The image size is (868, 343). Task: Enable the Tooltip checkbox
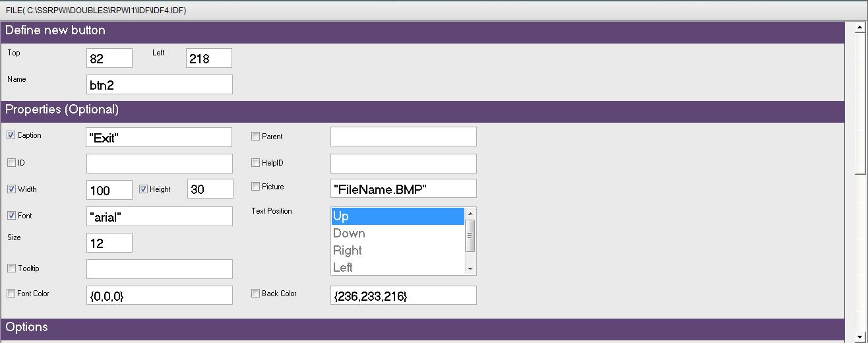tap(11, 268)
